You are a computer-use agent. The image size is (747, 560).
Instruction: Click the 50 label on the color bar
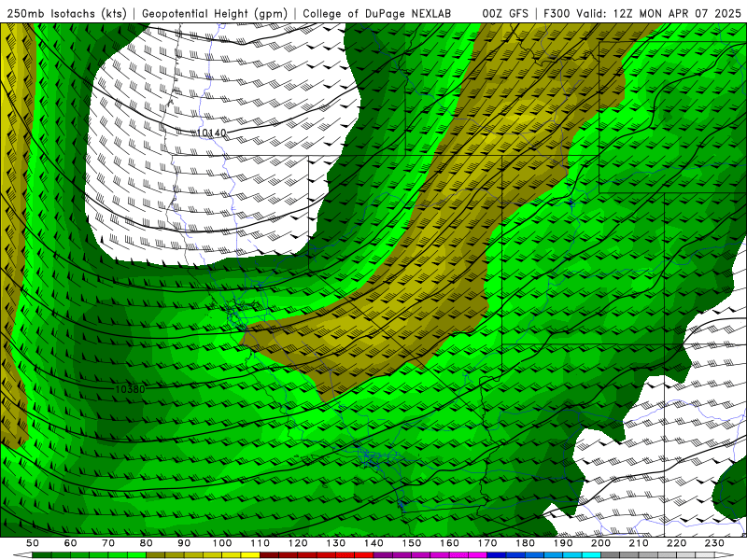click(33, 543)
